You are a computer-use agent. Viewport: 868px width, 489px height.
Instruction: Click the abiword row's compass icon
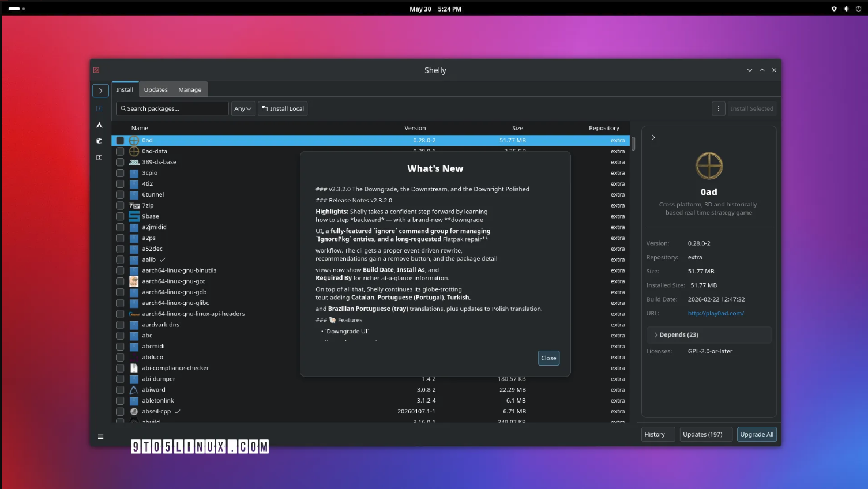134,390
